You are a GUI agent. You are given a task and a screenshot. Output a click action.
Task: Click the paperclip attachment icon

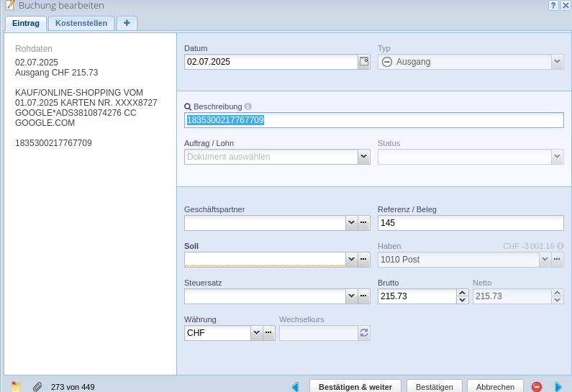pos(37,387)
